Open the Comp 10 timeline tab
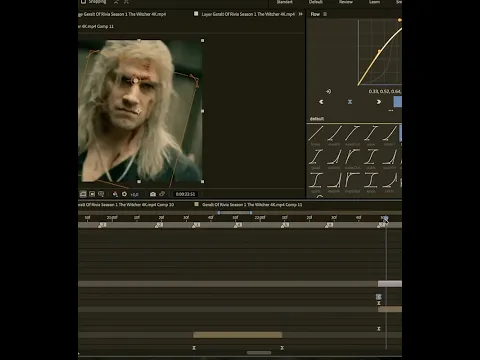 point(126,205)
